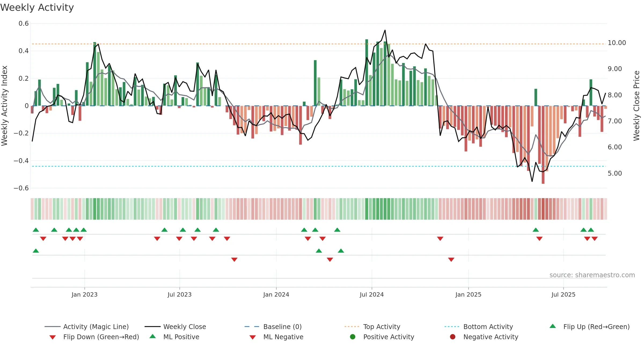
Task: Toggle the Weekly Close legend entry
Action: [x=175, y=327]
